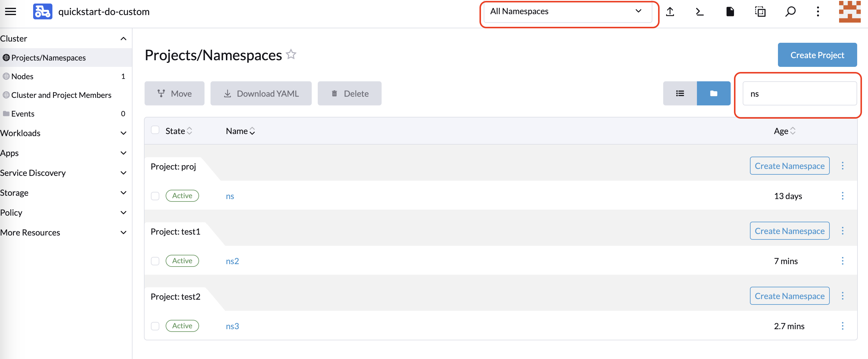Check the checkbox next to namespace ns2
The image size is (868, 359).
click(155, 261)
